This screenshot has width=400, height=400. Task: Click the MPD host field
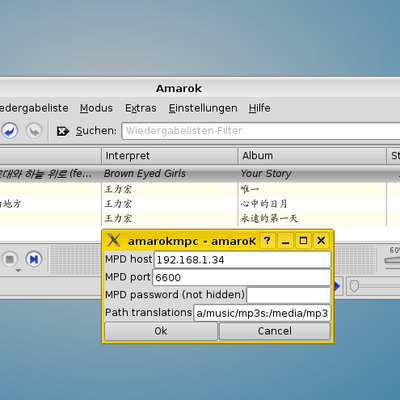click(x=242, y=260)
